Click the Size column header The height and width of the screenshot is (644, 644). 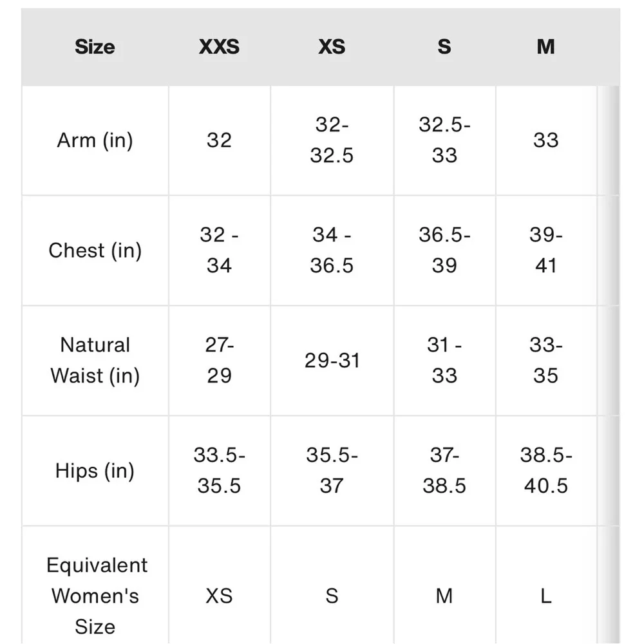[95, 47]
